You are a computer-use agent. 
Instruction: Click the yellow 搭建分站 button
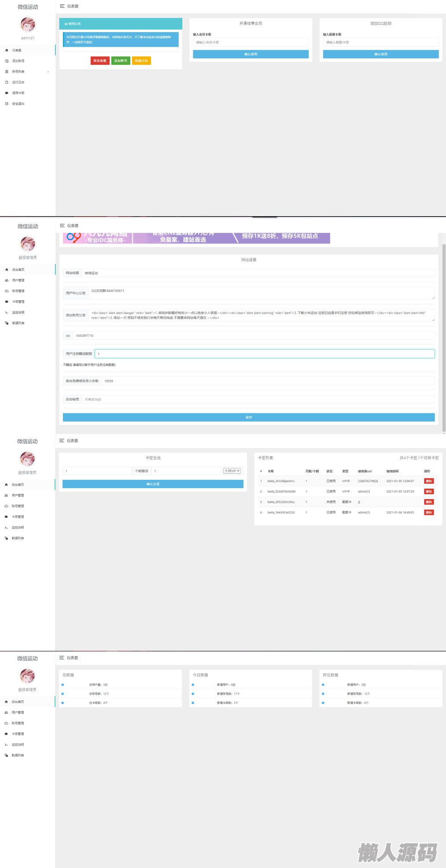[x=141, y=61]
